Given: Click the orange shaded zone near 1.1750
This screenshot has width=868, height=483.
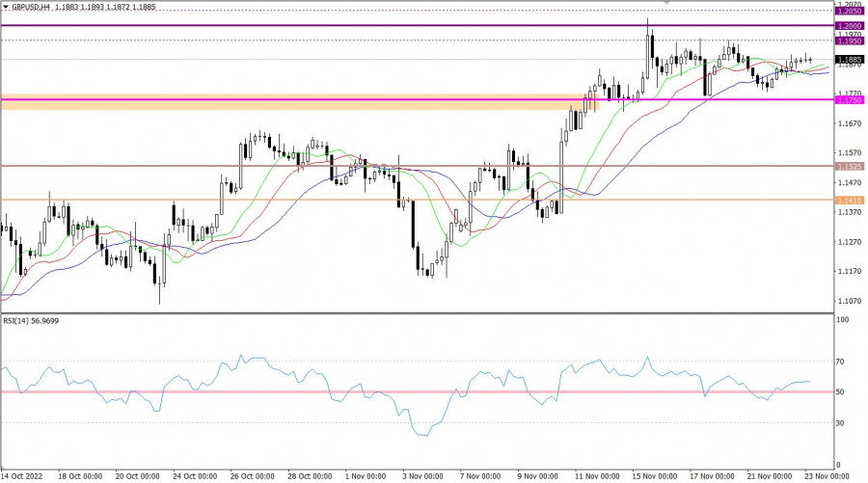Looking at the screenshot, I should point(289,101).
